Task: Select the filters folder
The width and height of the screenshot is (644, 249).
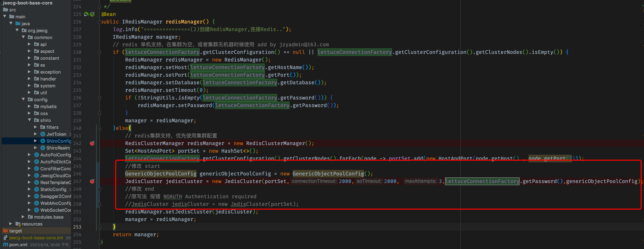Action: [52, 127]
